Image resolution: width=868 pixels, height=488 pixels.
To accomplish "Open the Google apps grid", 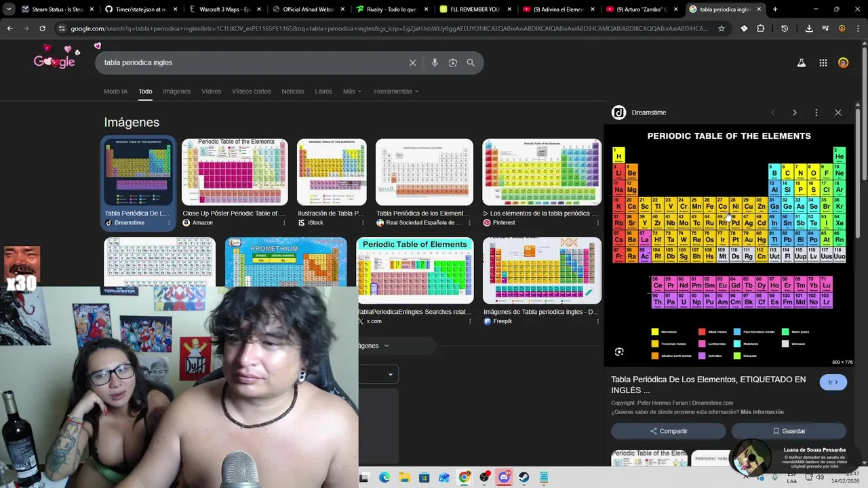I will (x=823, y=62).
